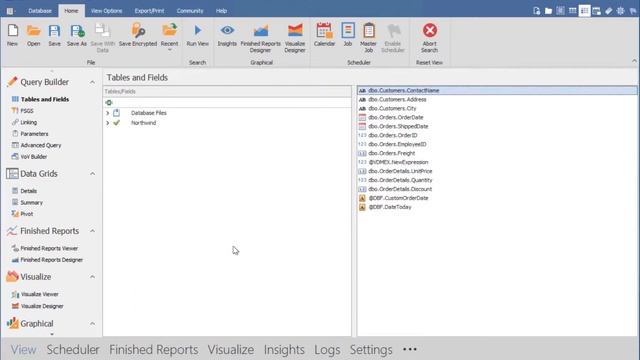This screenshot has height=360, width=640.
Task: Open the Help tab
Action: pyautogui.click(x=221, y=11)
